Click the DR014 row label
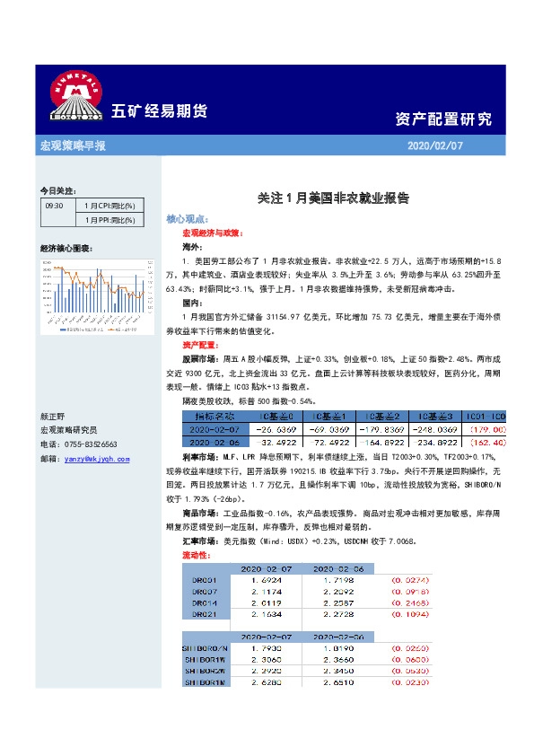 click(x=205, y=603)
